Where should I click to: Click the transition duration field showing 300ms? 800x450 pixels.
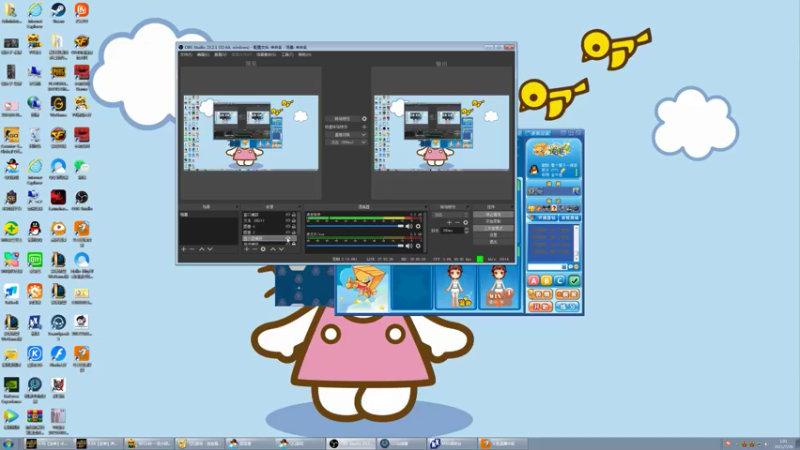[x=452, y=231]
